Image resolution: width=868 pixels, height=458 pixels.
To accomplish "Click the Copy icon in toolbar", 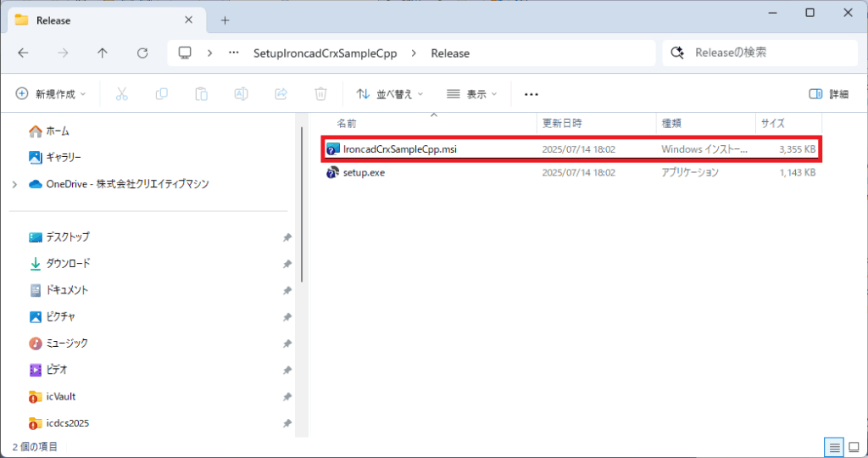I will 161,94.
